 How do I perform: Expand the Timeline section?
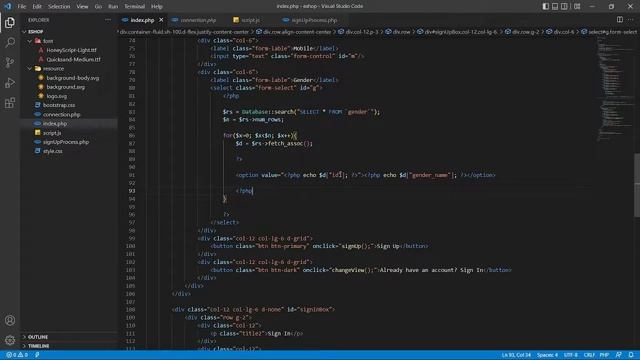tap(69, 346)
